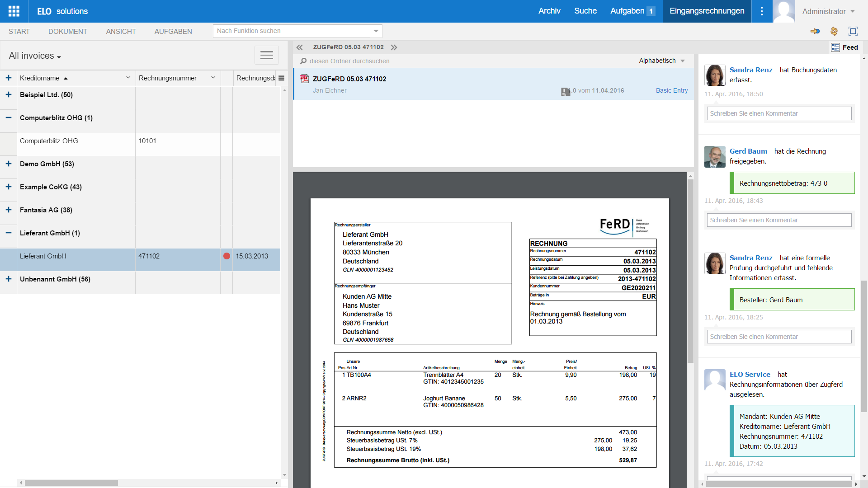Image resolution: width=868 pixels, height=488 pixels.
Task: Open Rechnungsnummer column filter dropdown
Action: [x=213, y=78]
